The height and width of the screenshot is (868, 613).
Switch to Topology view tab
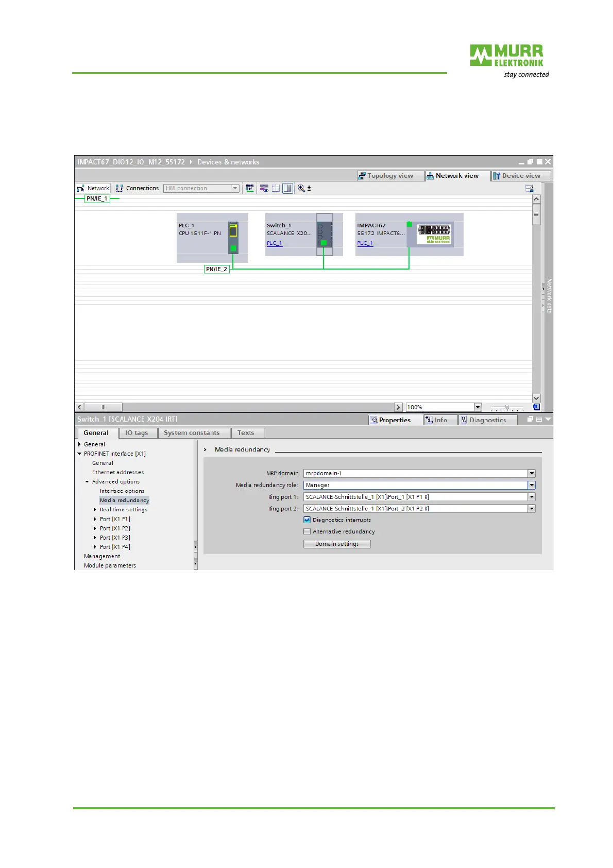[390, 176]
